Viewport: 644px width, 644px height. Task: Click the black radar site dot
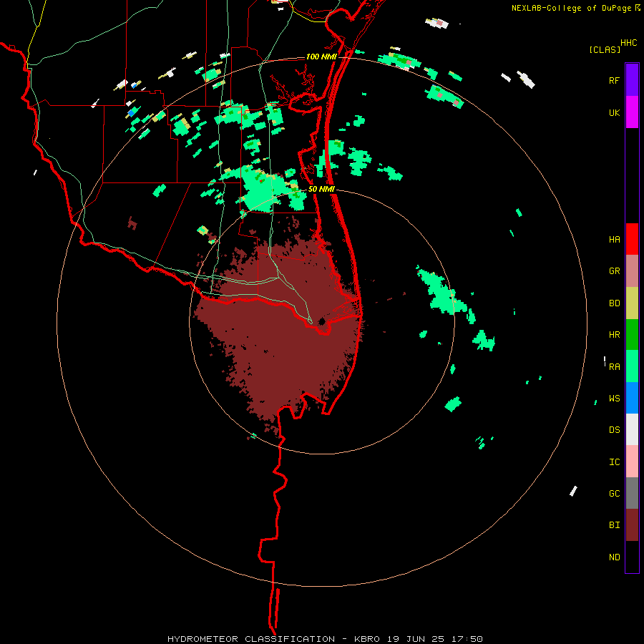322,321
